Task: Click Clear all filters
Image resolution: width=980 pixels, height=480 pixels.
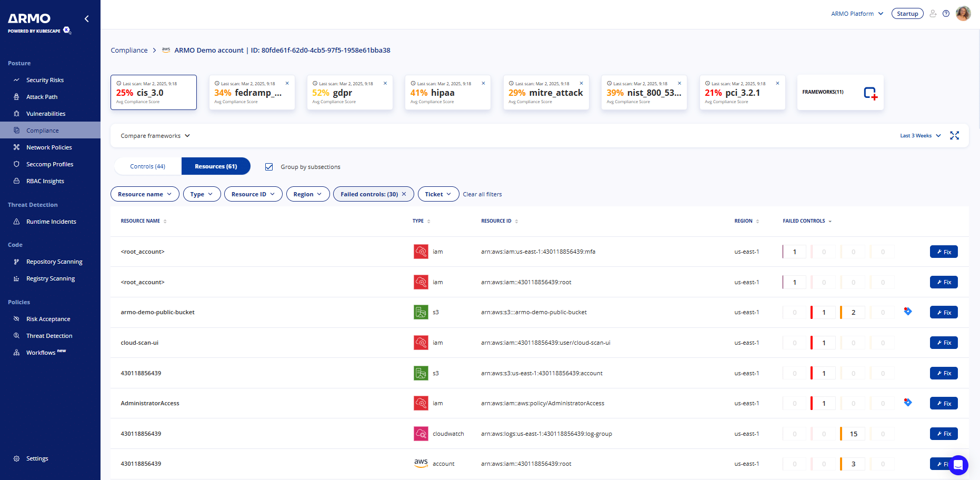Action: [x=482, y=194]
